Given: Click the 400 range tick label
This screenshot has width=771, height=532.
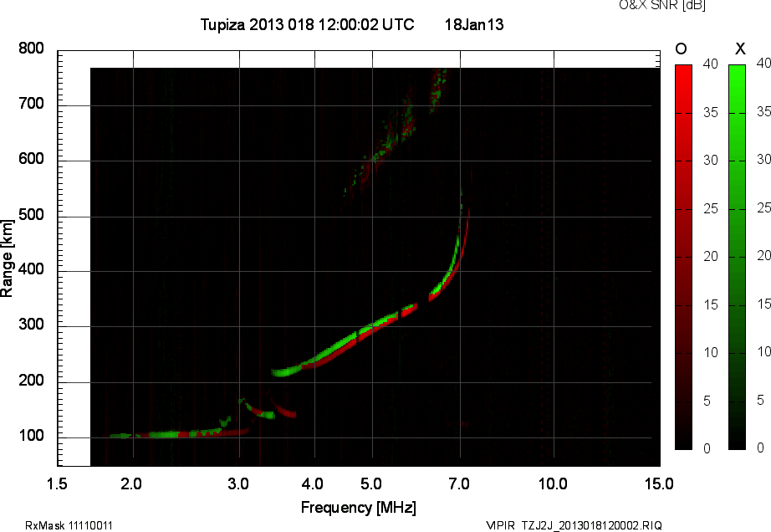Looking at the screenshot, I should (x=32, y=269).
